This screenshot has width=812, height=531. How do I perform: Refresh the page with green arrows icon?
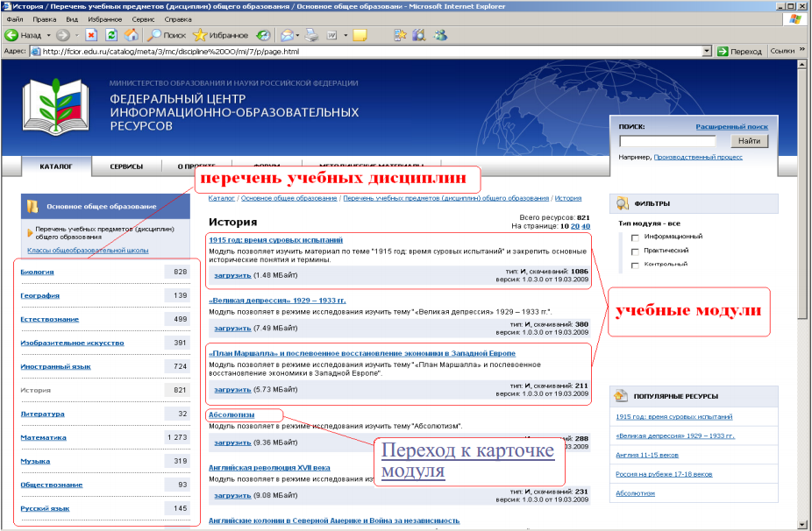[111, 35]
